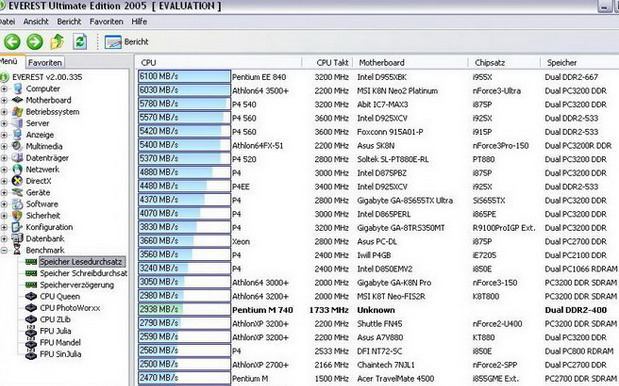Collapse the Benchmark tree node

click(x=4, y=250)
